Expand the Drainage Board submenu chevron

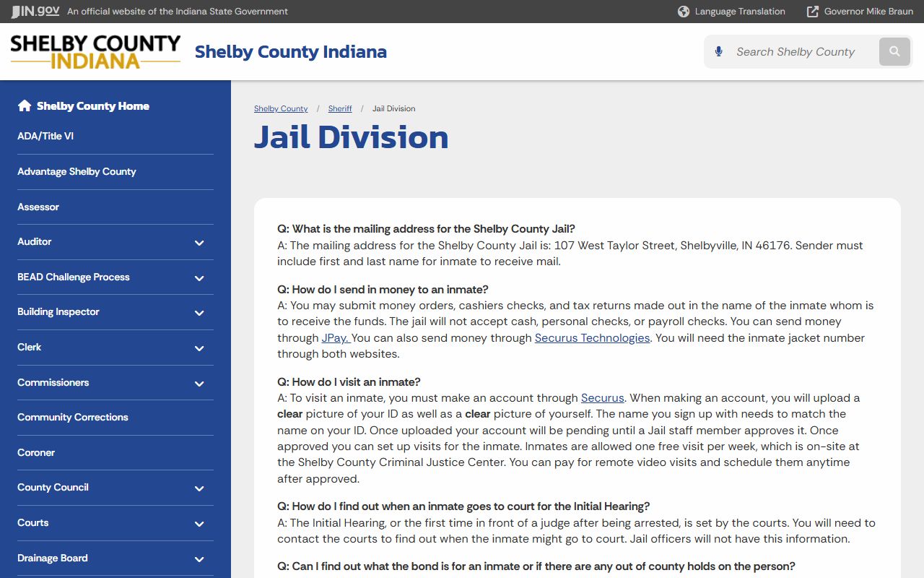coord(199,559)
